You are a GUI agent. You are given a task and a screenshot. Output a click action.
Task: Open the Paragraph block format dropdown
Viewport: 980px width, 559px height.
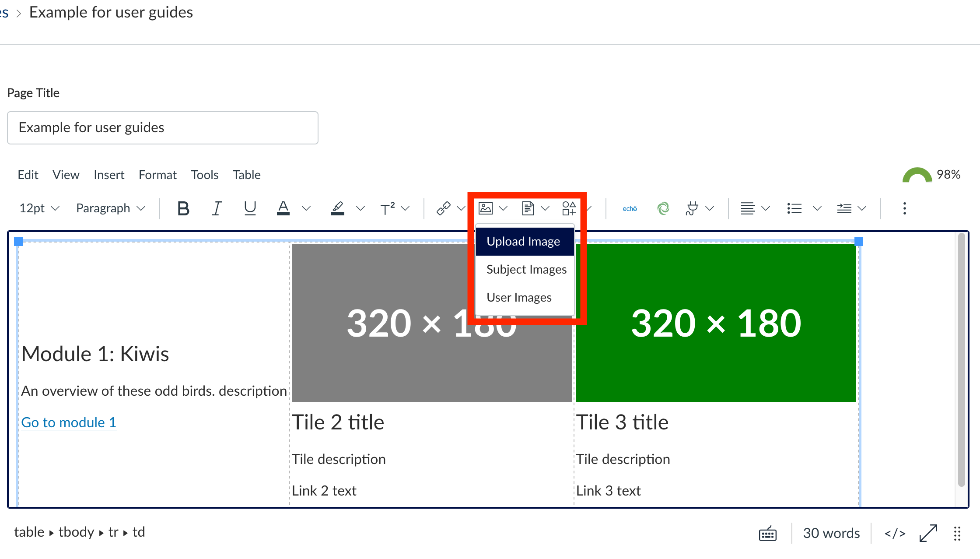click(110, 208)
